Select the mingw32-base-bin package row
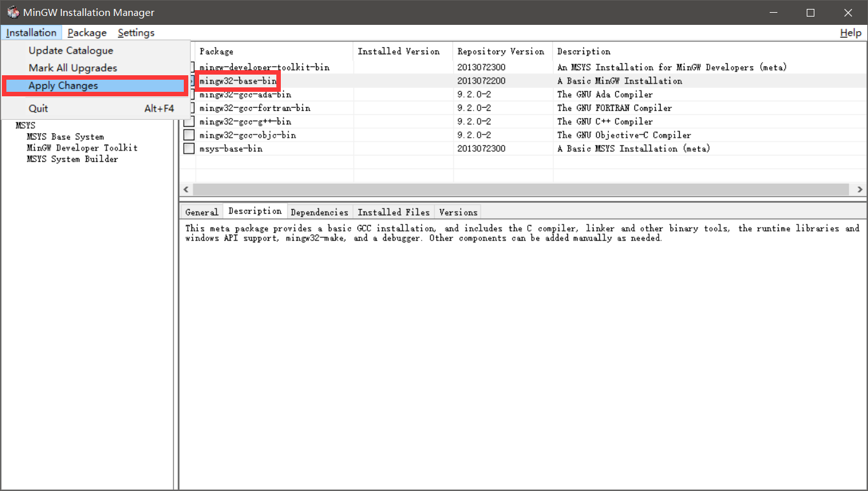The height and width of the screenshot is (491, 868). click(x=523, y=80)
